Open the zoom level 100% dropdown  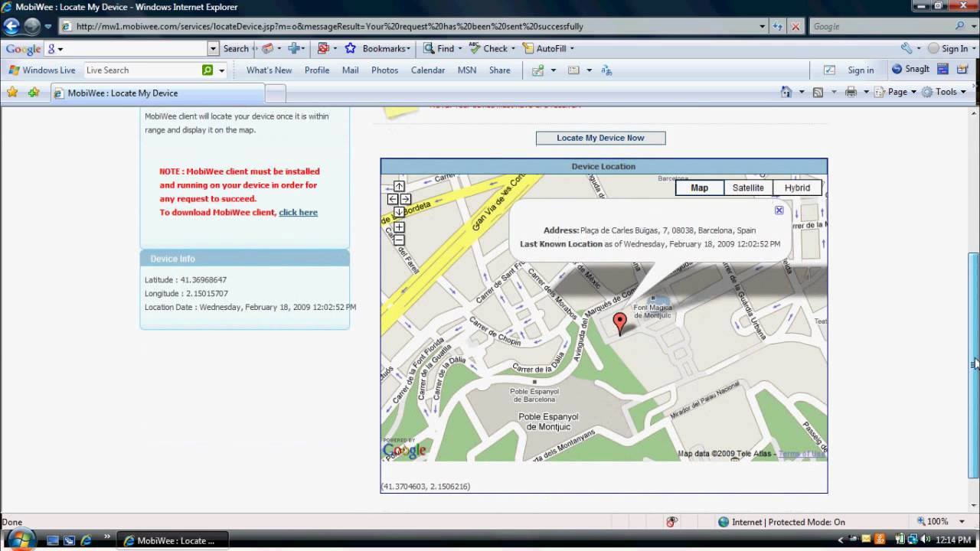point(962,522)
